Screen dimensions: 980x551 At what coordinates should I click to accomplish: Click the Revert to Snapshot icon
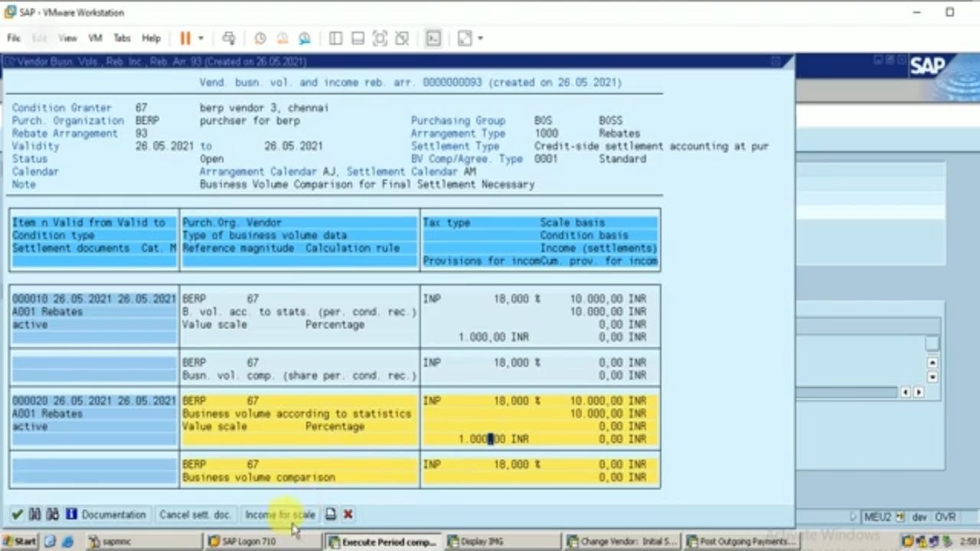tap(283, 38)
